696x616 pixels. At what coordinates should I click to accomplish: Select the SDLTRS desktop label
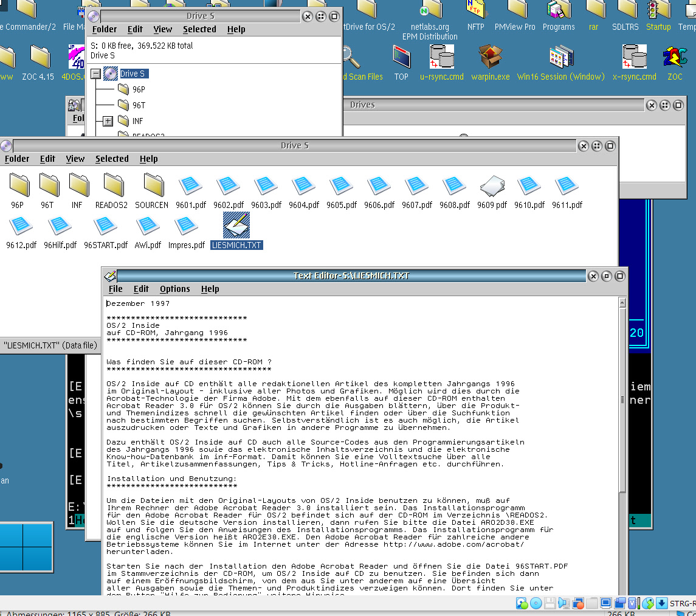point(625,27)
